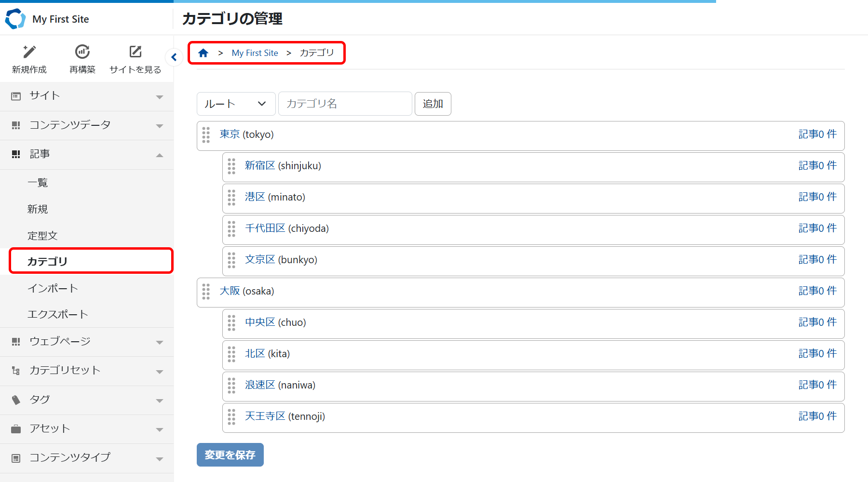This screenshot has width=868, height=482.
Task: Click drag handle of 新宿区 (shinjuku) row
Action: [x=231, y=166]
